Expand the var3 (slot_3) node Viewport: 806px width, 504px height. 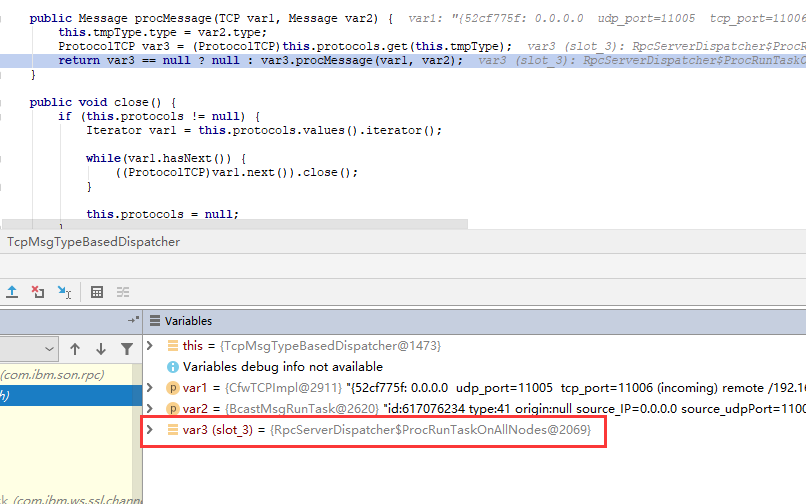pos(150,429)
